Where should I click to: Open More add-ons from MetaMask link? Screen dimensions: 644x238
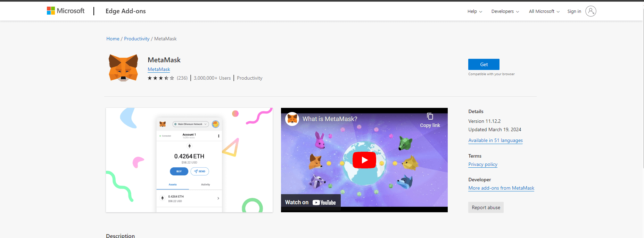pyautogui.click(x=501, y=188)
